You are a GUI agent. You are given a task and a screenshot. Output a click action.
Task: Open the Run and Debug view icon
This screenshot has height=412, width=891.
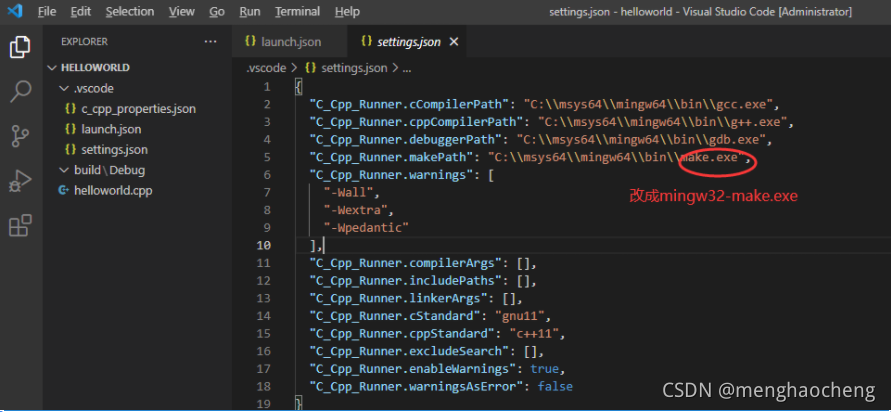coord(20,182)
